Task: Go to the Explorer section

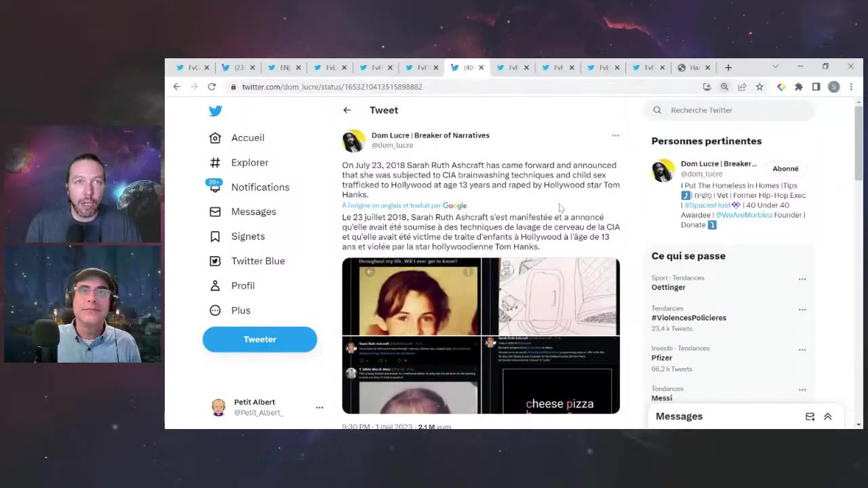Action: 250,163
